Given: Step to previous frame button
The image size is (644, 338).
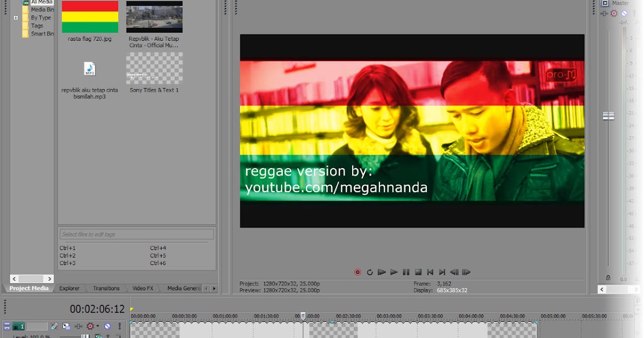Looking at the screenshot, I should [x=454, y=272].
